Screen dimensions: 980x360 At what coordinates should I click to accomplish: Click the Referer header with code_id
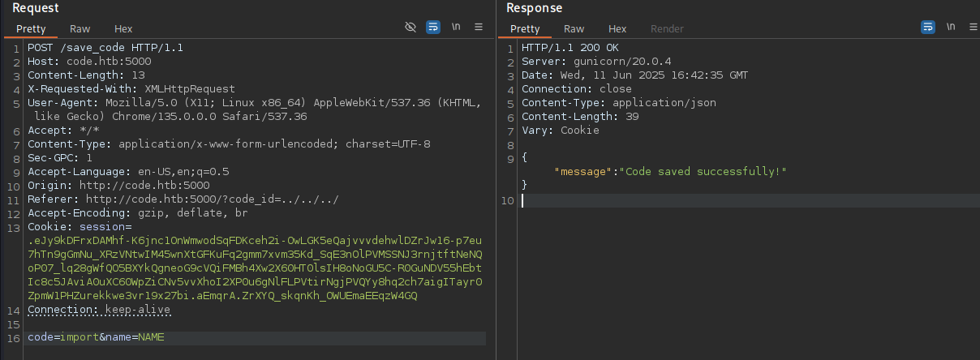pos(183,199)
